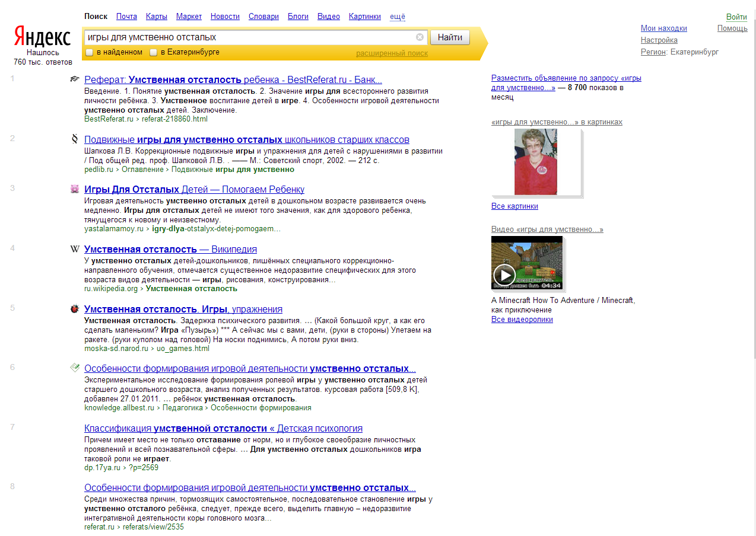Viewport: 756px width, 536px height.
Task: Clear the search field with the X icon
Action: tap(420, 37)
